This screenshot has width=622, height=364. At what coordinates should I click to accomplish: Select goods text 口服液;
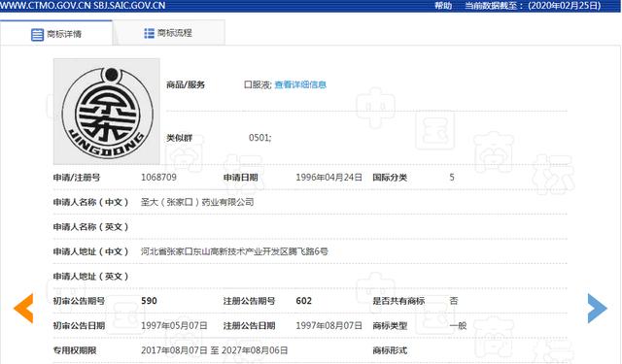click(258, 84)
